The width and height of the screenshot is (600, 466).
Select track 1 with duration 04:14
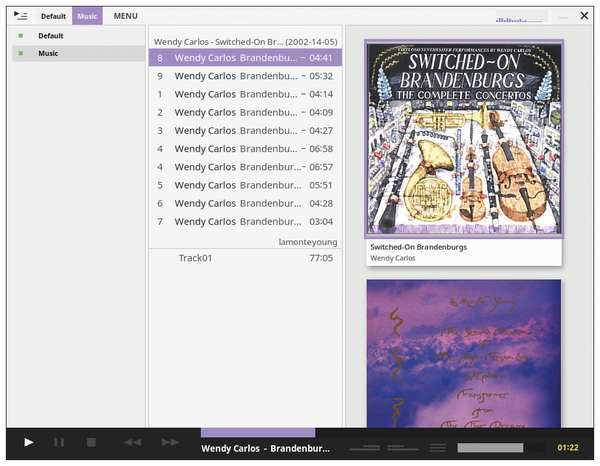(245, 94)
